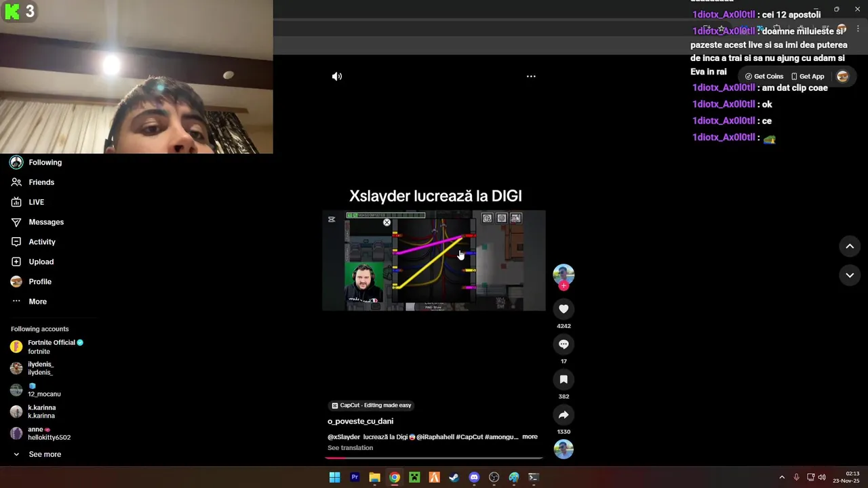
Task: Open the ilydenis_ account
Action: pos(33,369)
